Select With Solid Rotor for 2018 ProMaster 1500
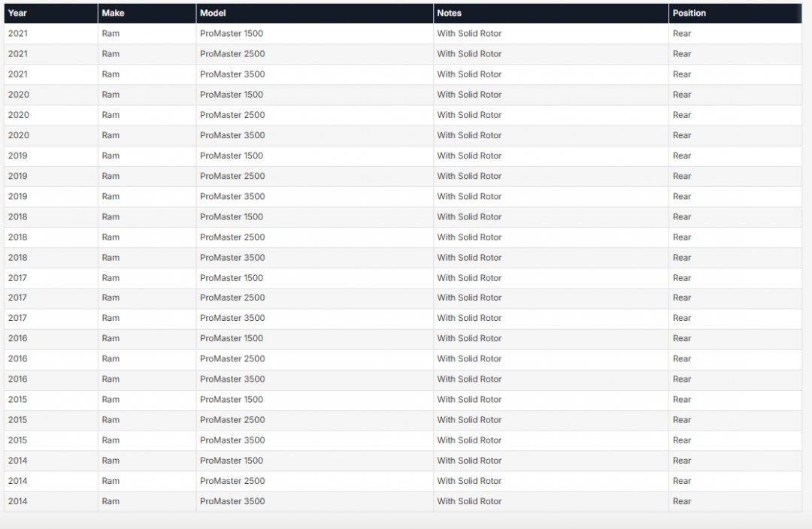 pos(469,216)
